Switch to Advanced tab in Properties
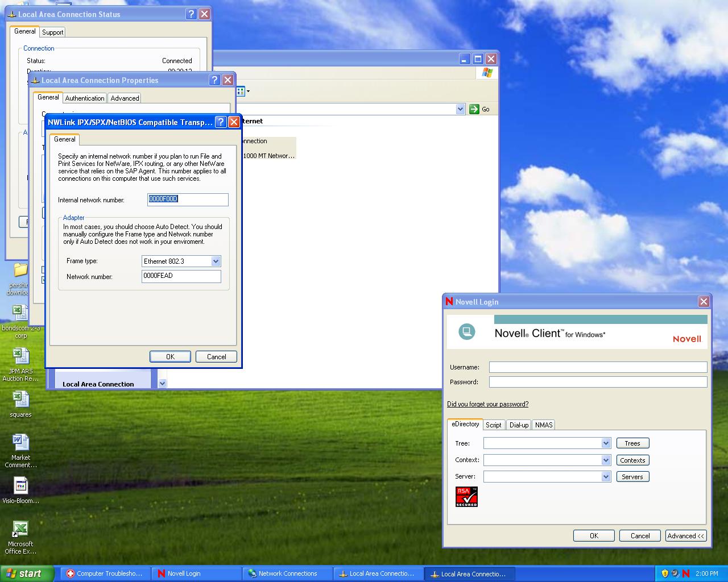Viewport: 728px width, 582px height. click(x=125, y=98)
